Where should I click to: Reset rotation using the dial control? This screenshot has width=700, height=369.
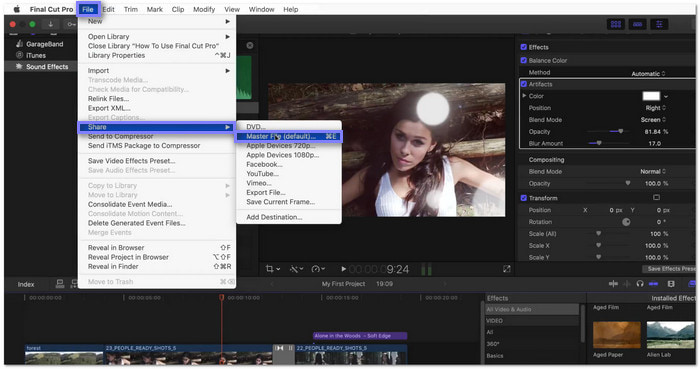pyautogui.click(x=626, y=222)
